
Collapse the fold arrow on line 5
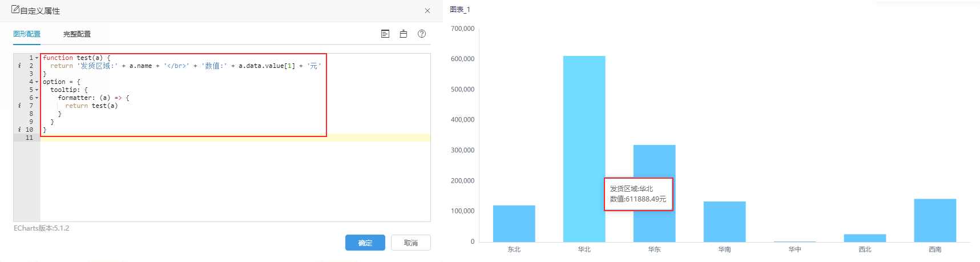pyautogui.click(x=37, y=90)
